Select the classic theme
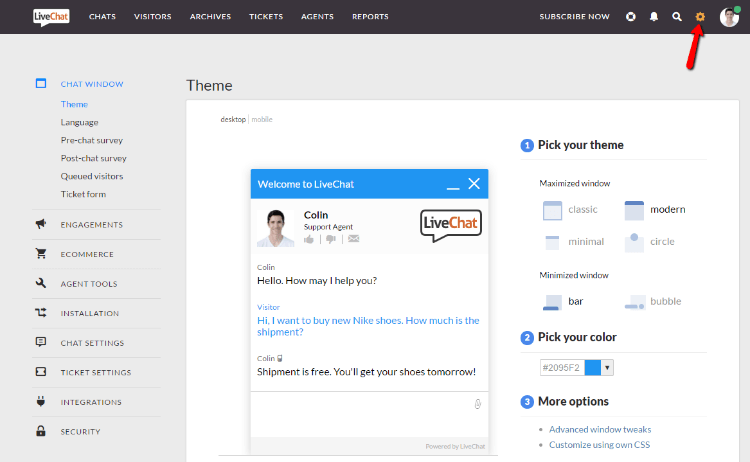Viewport: 750px width, 462px height. click(x=571, y=210)
